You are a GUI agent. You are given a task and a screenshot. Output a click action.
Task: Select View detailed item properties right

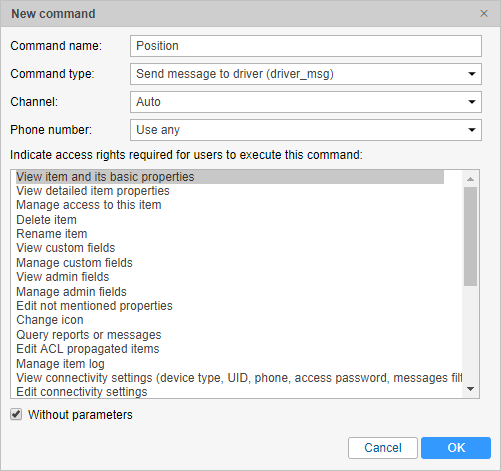pyautogui.click(x=230, y=191)
